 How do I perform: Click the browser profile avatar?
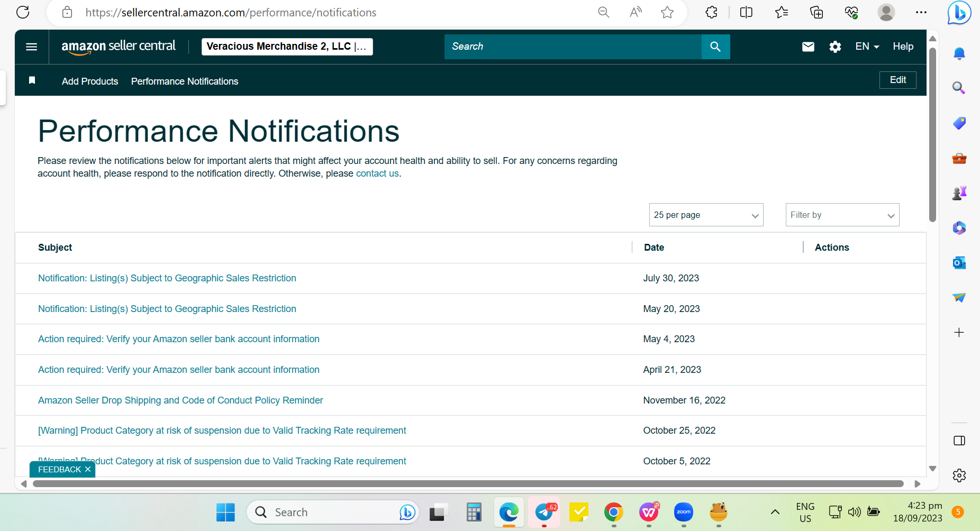coord(886,12)
